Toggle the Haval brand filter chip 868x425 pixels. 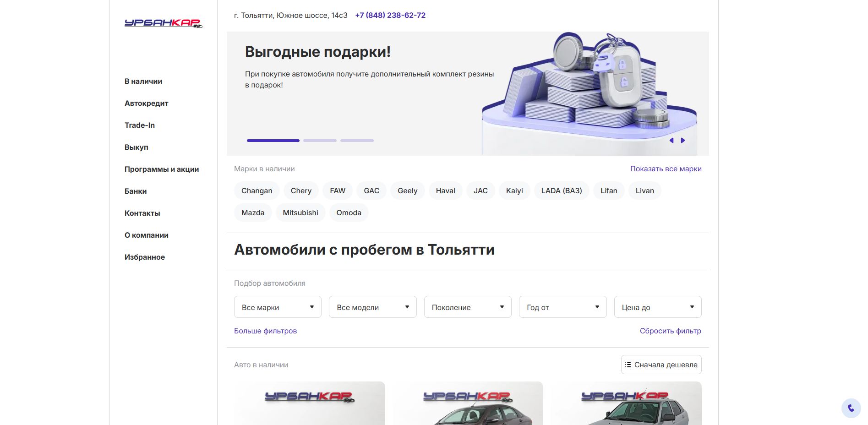pyautogui.click(x=445, y=191)
